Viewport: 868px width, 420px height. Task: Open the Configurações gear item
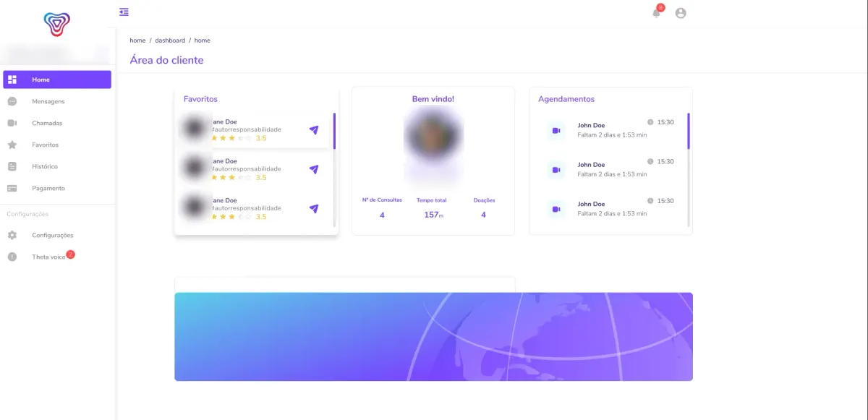click(x=57, y=235)
